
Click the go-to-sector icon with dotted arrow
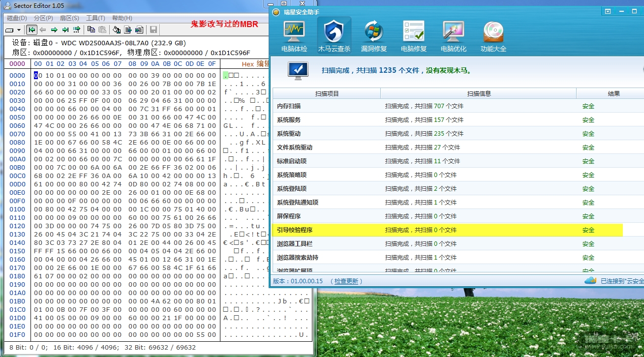(77, 30)
